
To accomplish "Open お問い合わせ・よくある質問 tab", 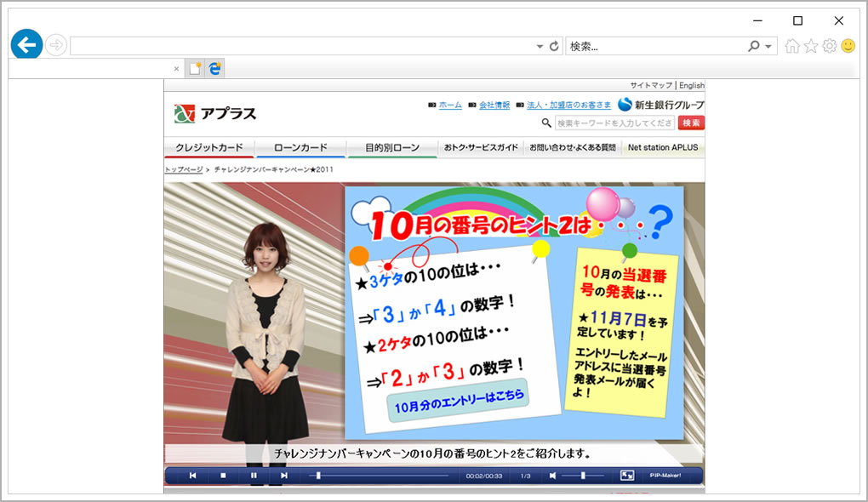I will point(573,148).
